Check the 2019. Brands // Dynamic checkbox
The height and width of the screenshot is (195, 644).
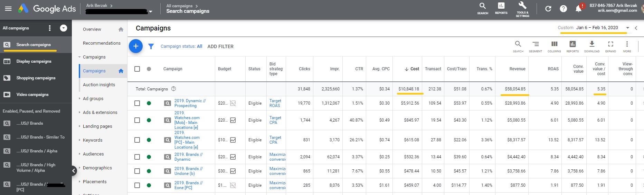point(137,157)
